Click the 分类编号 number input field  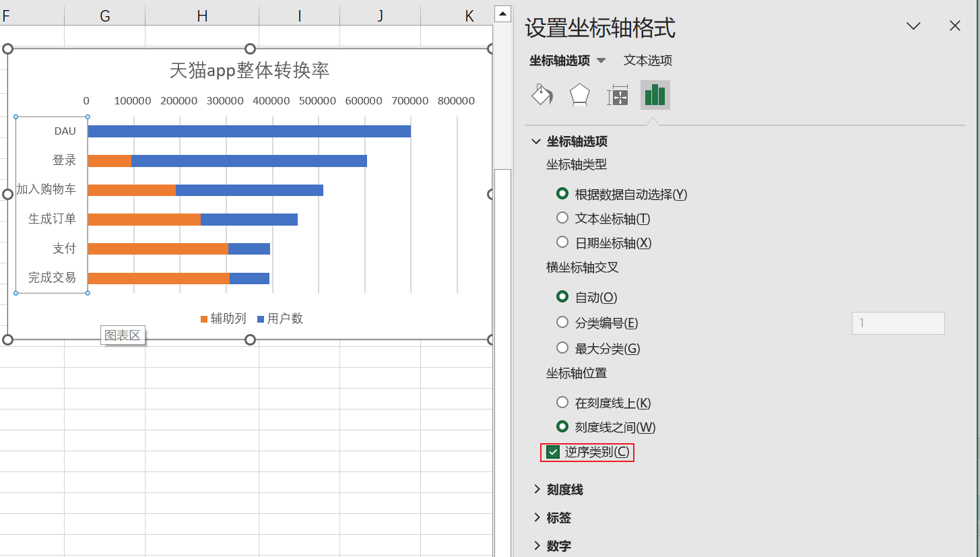899,323
